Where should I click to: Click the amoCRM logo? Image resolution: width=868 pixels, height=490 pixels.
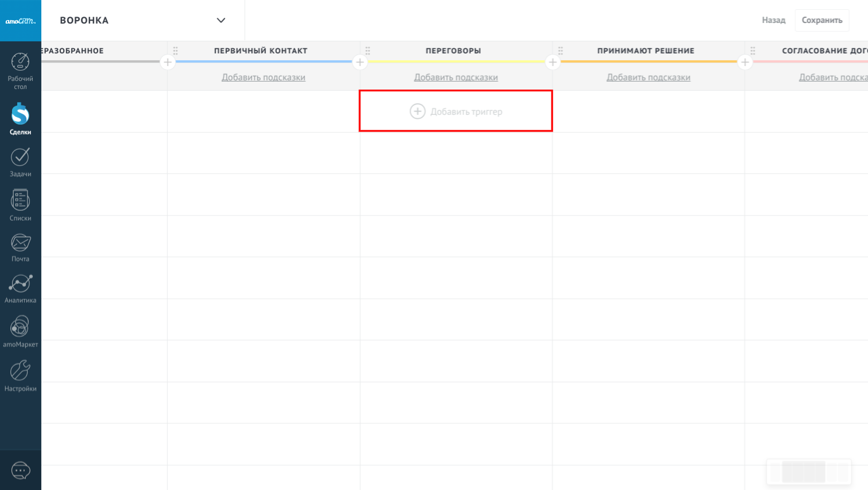click(x=21, y=21)
